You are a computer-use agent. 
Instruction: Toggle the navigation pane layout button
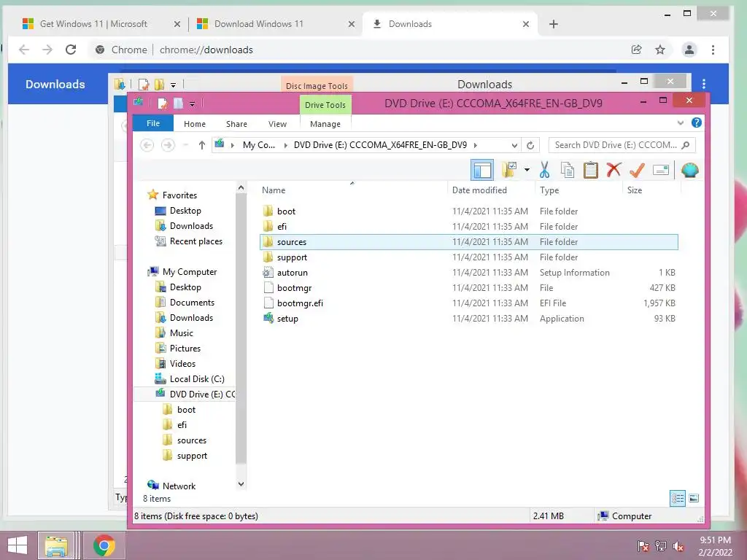(482, 170)
